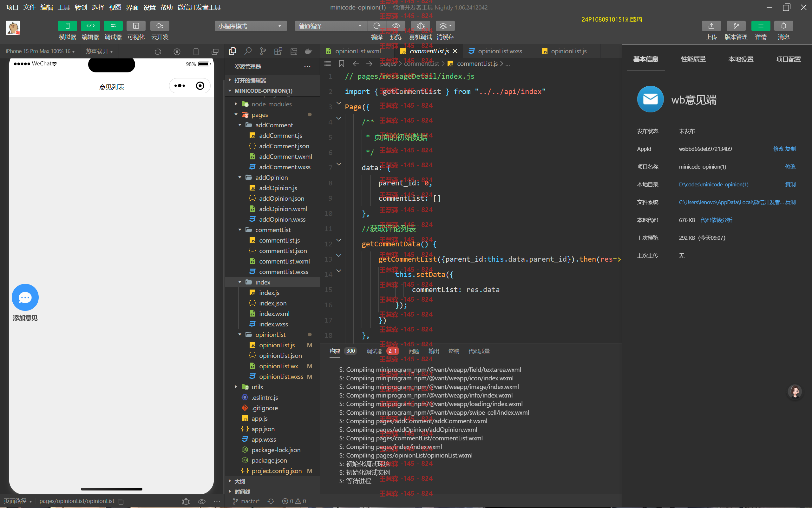Open the explorer files icon

point(232,51)
